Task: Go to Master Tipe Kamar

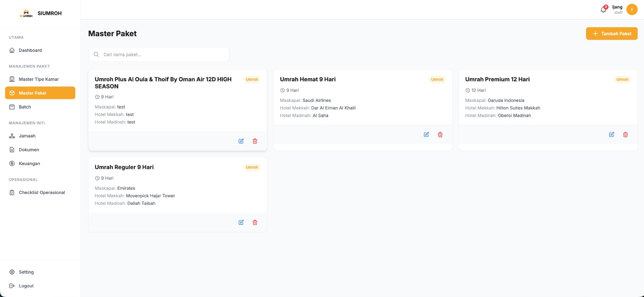Action: [40, 79]
